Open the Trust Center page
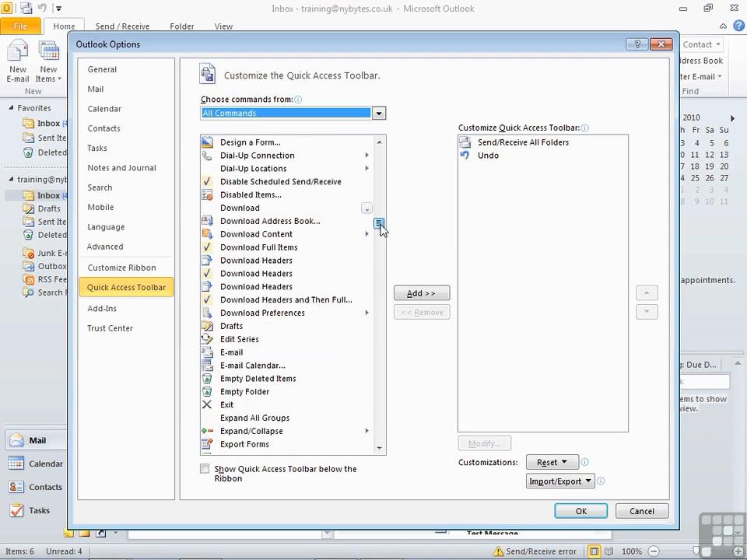The height and width of the screenshot is (560, 747). tap(110, 328)
